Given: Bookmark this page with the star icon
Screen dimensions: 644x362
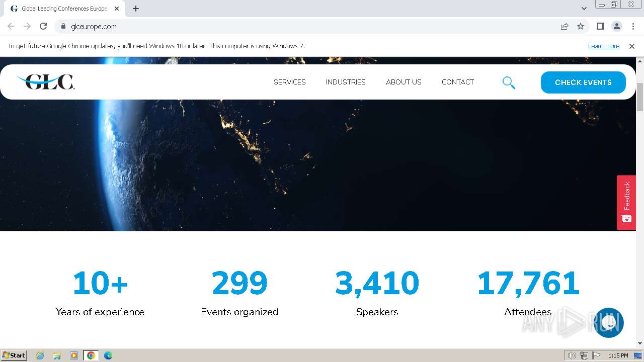Looking at the screenshot, I should [581, 26].
